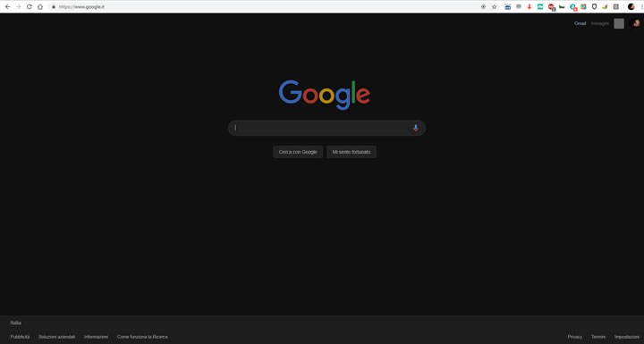Open the blue clapperboard extension icon
Image resolution: width=644 pixels, height=344 pixels.
coord(508,6)
